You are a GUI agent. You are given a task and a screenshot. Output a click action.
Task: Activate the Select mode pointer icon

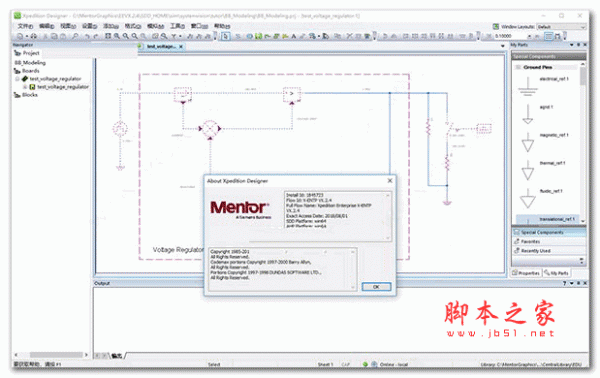tap(226, 36)
